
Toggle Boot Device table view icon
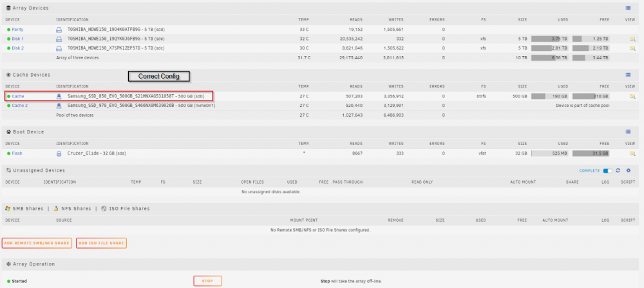pos(628,132)
